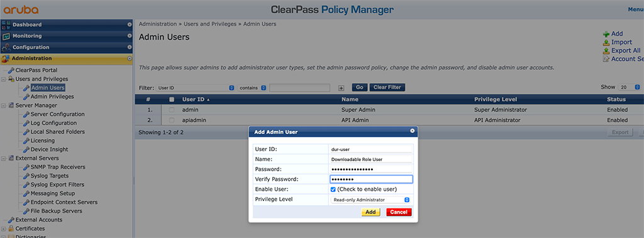Expand the Certificates tree node

point(3,229)
